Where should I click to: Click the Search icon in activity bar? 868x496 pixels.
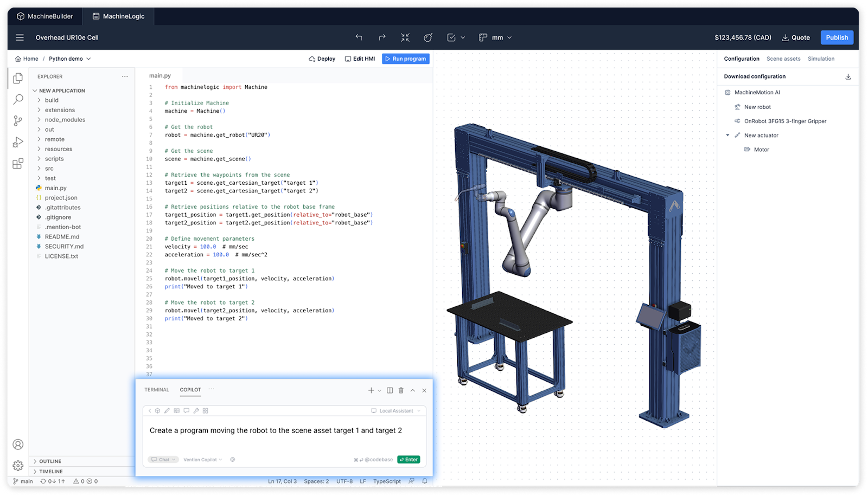(x=18, y=99)
